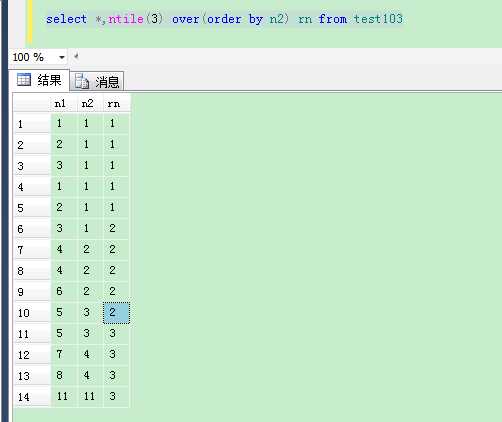Click n2 cell in row 12
The height and width of the screenshot is (422, 502).
90,354
